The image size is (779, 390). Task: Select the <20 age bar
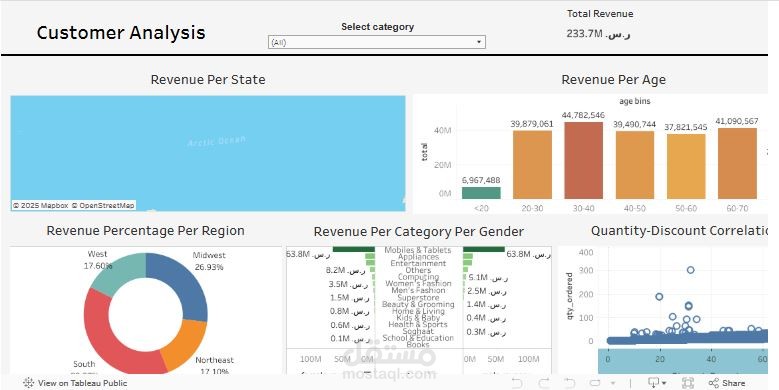click(481, 193)
